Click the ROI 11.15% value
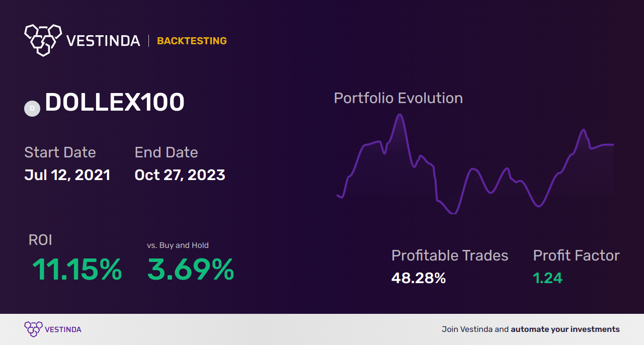 click(x=77, y=270)
